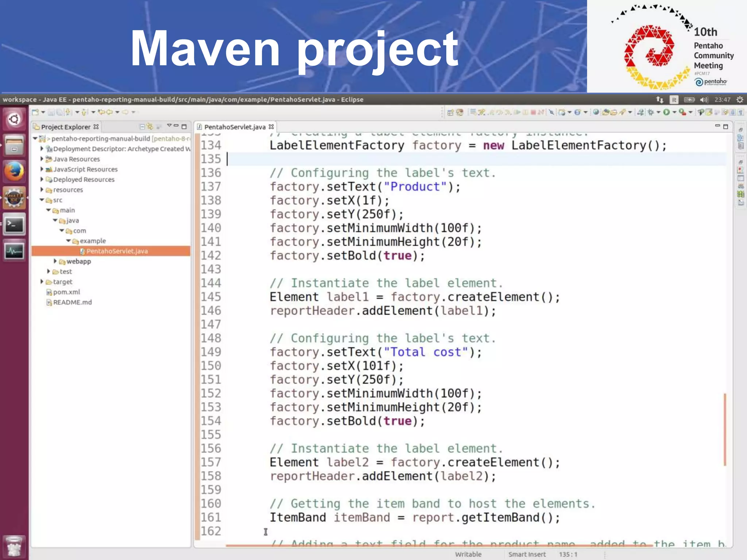Image resolution: width=747 pixels, height=560 pixels.
Task: Click the orange overview ruler marker
Action: pyautogui.click(x=725, y=429)
